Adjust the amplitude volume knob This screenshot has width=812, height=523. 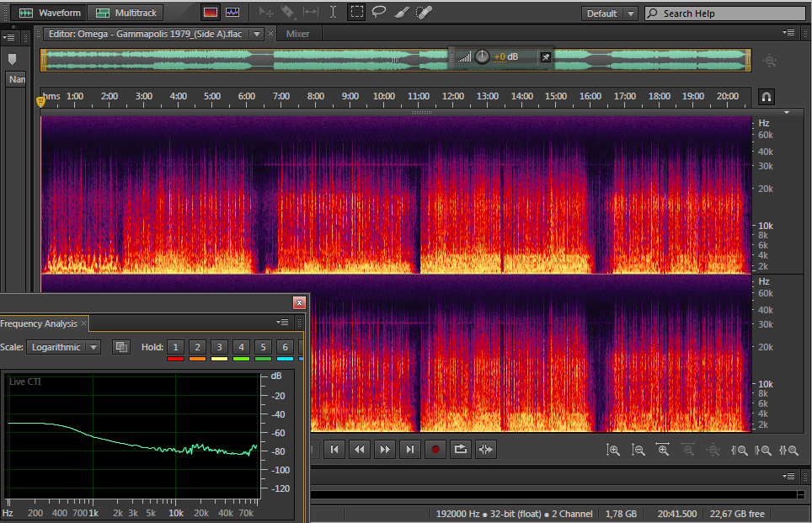point(482,57)
